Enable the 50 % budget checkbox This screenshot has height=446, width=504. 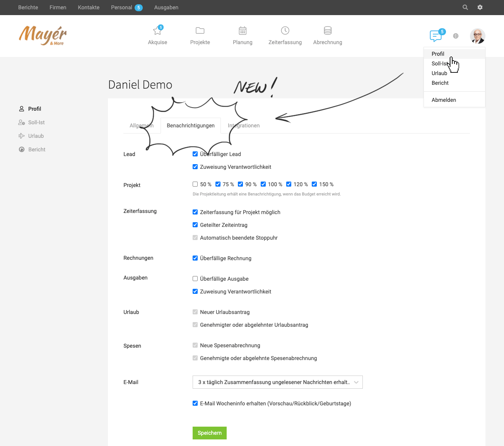(195, 184)
